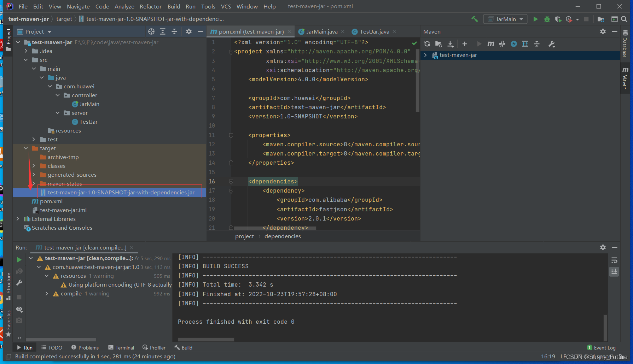633x364 pixels.
Task: Run with coverage shield icon
Action: [558, 19]
